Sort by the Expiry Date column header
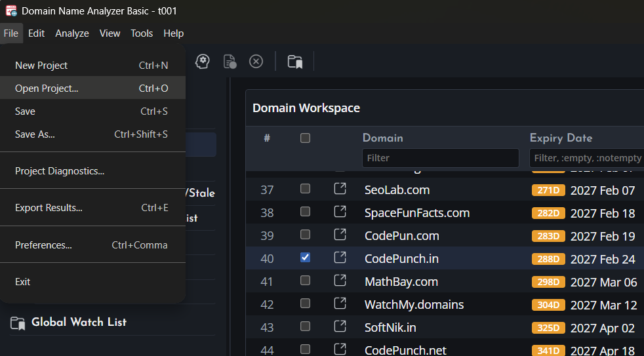Screen dimensions: 644x356 coord(561,138)
